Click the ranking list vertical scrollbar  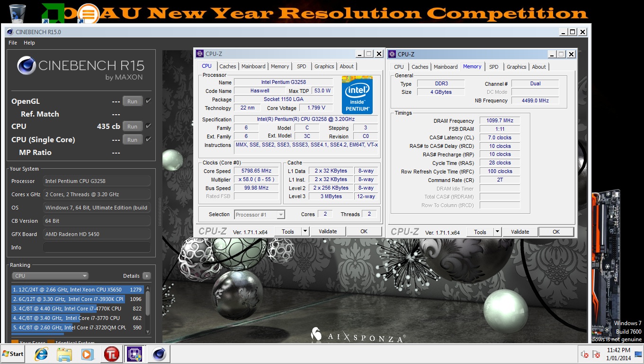pyautogui.click(x=148, y=309)
